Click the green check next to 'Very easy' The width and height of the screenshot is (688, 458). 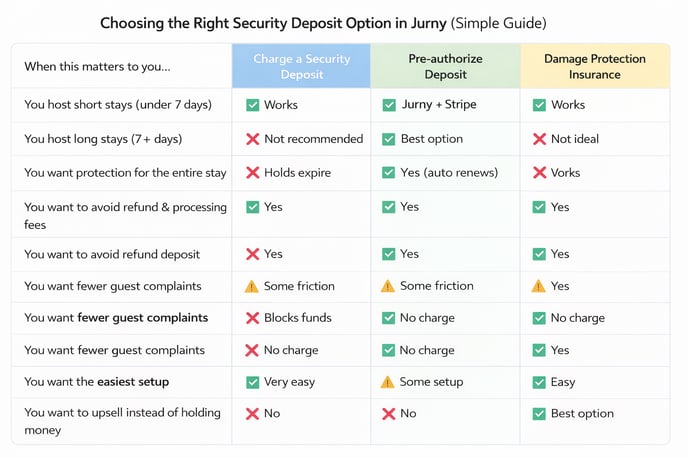(252, 382)
